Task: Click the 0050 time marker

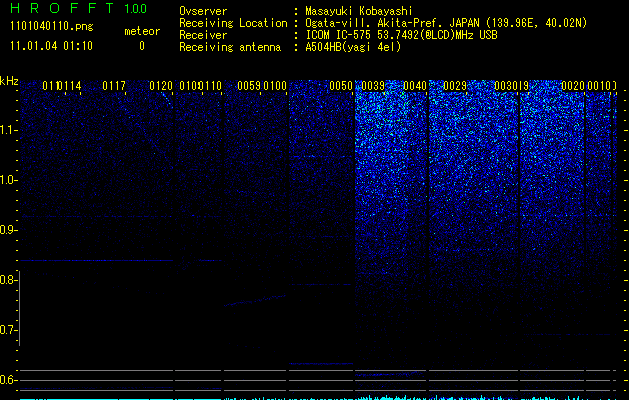Action: 341,86
